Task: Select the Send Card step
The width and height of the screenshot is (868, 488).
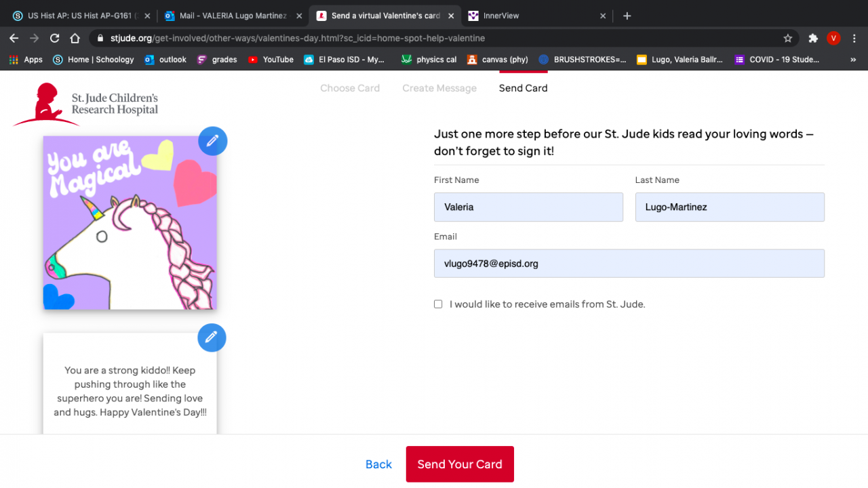Action: (524, 88)
